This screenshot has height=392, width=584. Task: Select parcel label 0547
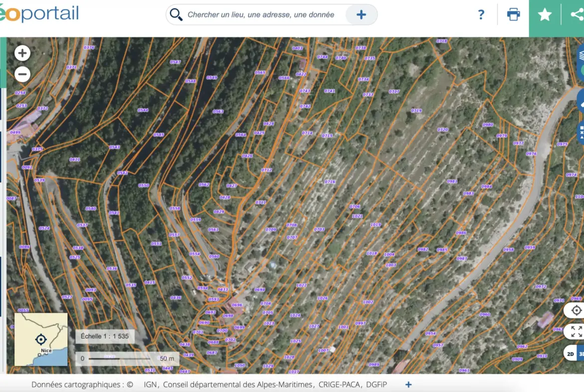click(x=175, y=62)
